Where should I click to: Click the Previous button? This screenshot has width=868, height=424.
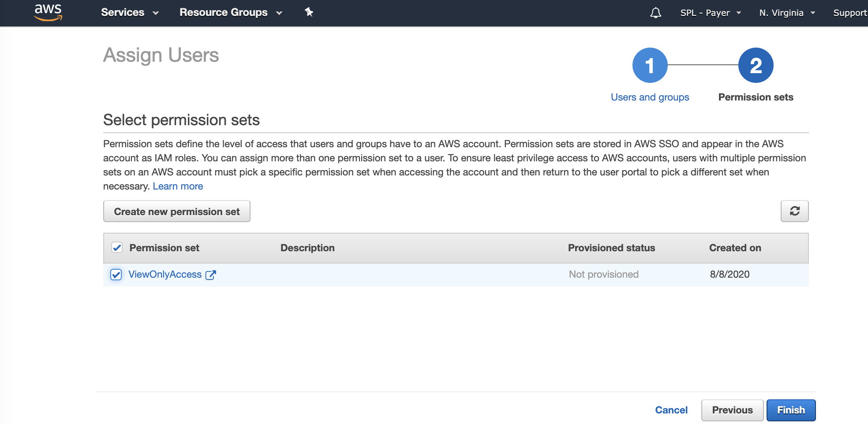pyautogui.click(x=732, y=410)
